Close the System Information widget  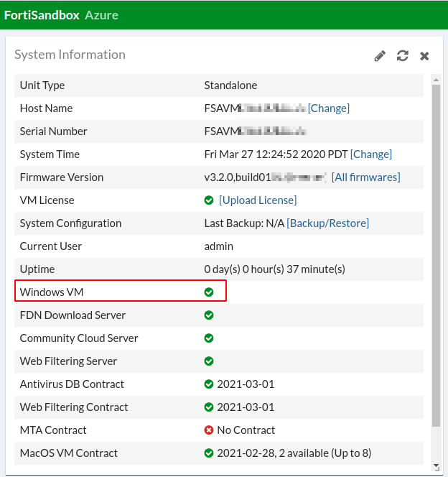[424, 56]
